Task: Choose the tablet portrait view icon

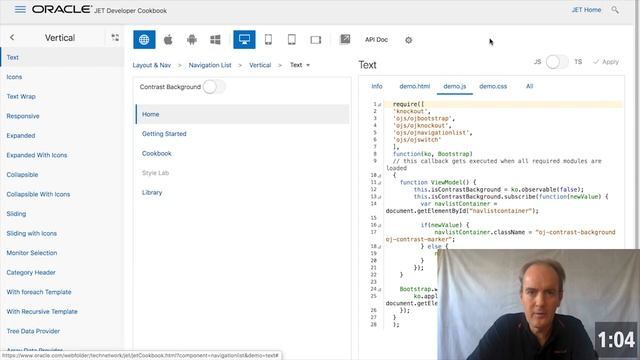Action: [x=291, y=40]
